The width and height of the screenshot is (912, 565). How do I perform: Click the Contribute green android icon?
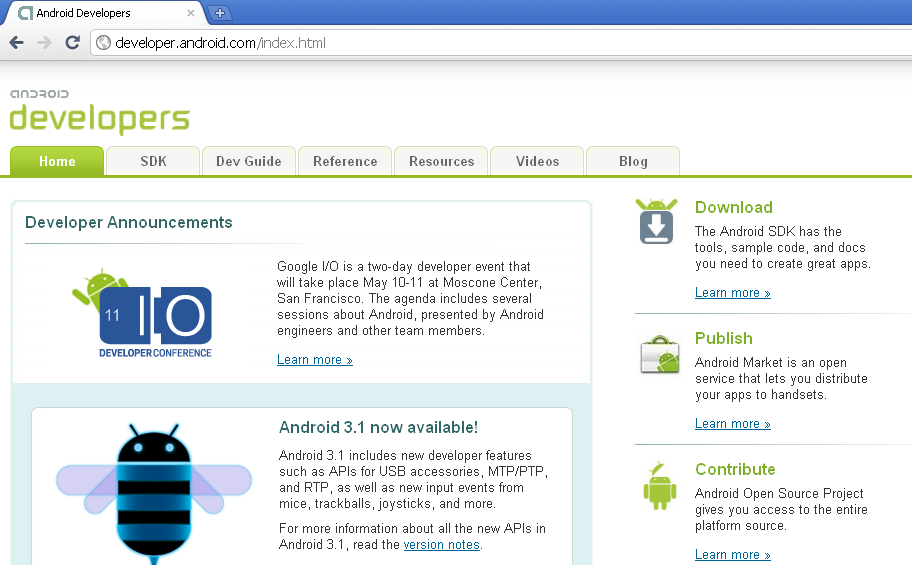click(x=660, y=486)
